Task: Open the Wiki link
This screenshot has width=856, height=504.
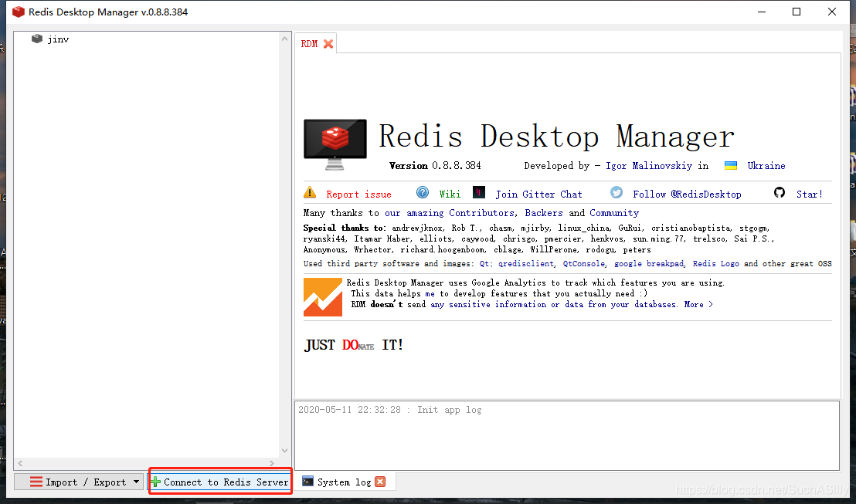Action: tap(450, 194)
